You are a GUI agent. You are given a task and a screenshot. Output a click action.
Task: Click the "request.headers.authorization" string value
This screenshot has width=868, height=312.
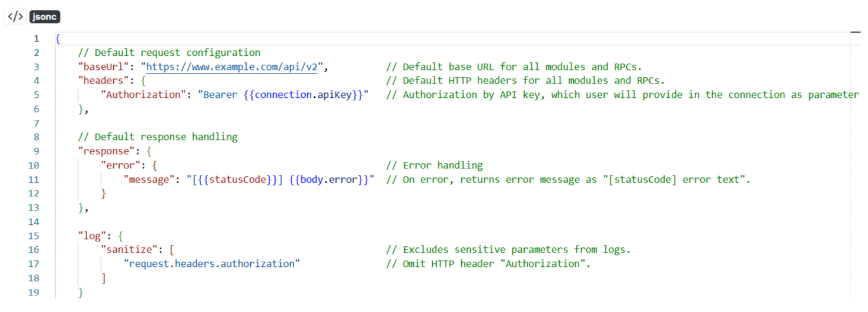[212, 264]
